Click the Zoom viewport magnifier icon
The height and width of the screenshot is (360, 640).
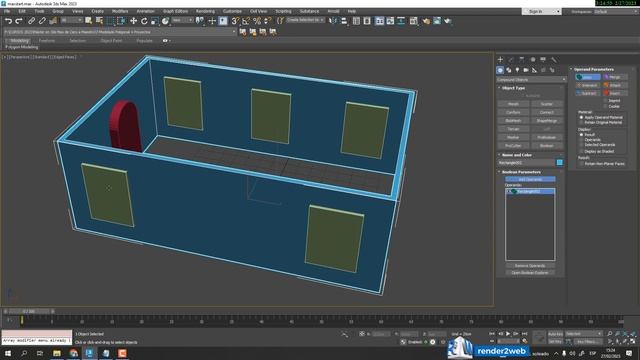[610, 334]
